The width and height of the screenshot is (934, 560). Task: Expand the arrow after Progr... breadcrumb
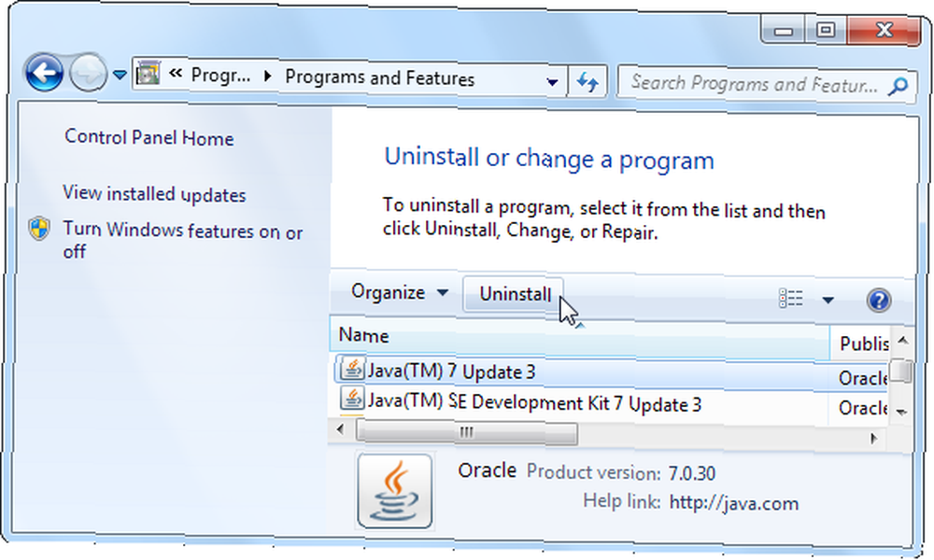[267, 77]
